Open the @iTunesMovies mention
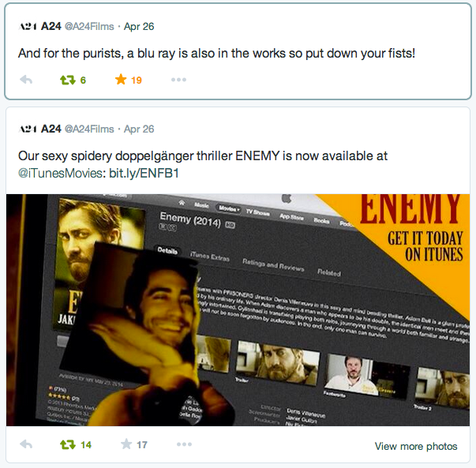The image size is (476, 468). [61, 173]
